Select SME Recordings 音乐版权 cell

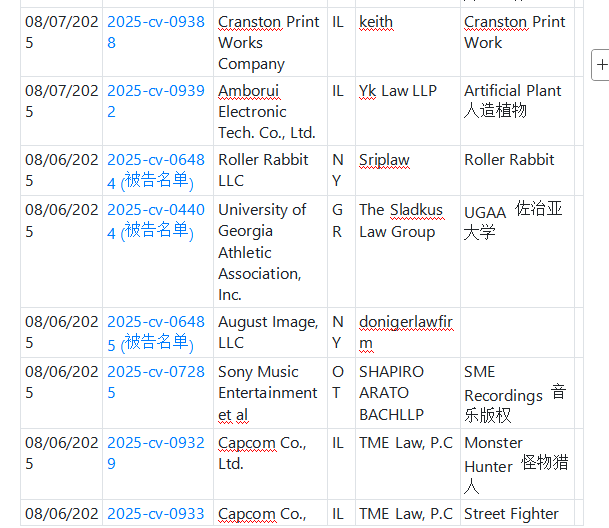tap(517, 393)
